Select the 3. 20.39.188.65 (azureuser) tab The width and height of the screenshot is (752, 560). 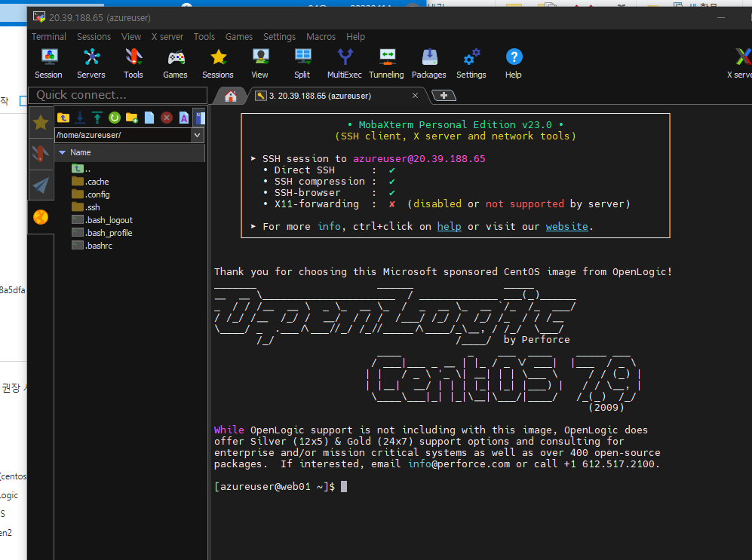pos(320,96)
